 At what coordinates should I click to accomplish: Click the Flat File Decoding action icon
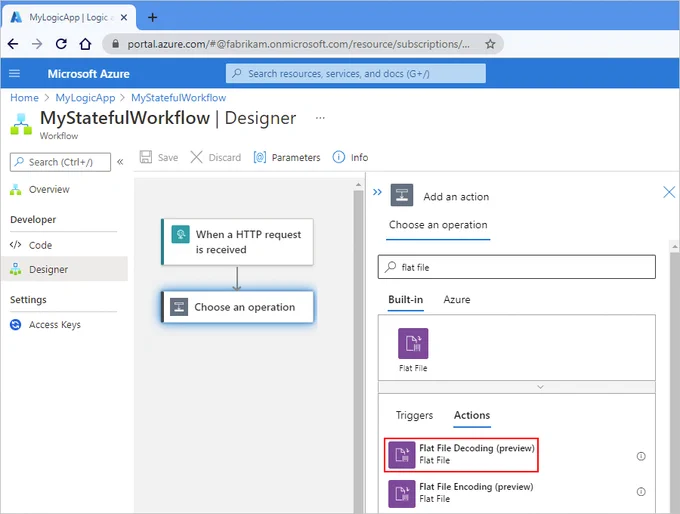click(402, 455)
